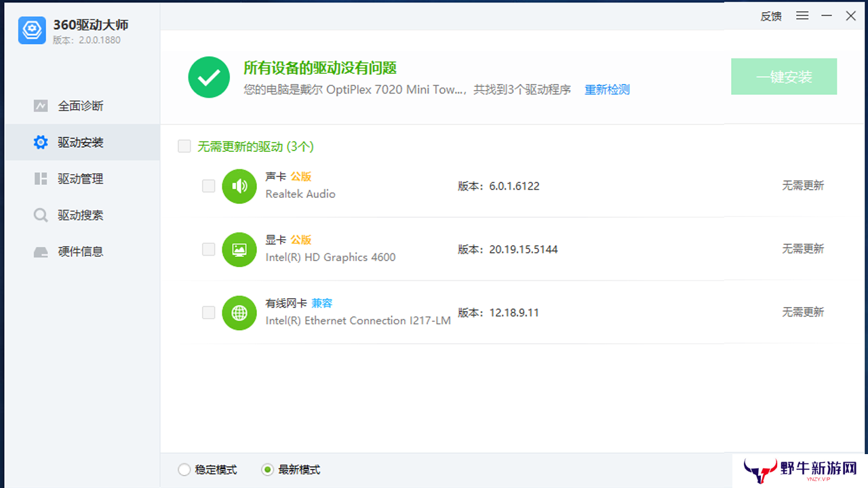Tick the 显卡 Intel HD Graphics checkbox
The height and width of the screenshot is (488, 868).
coord(209,249)
